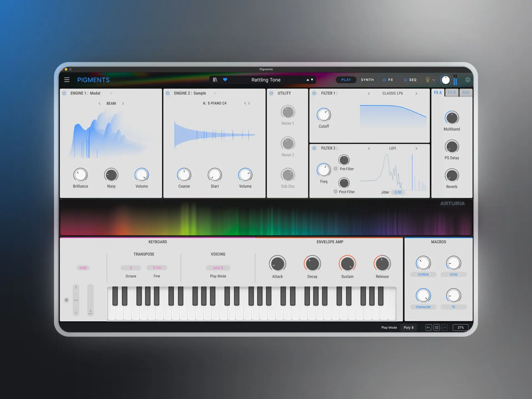Toggle Filter 2 power button

point(314,148)
